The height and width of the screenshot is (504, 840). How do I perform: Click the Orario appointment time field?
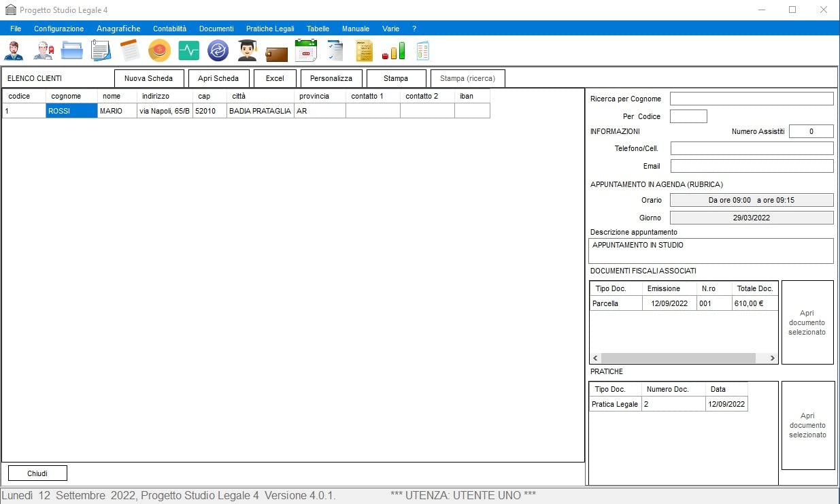[x=752, y=200]
